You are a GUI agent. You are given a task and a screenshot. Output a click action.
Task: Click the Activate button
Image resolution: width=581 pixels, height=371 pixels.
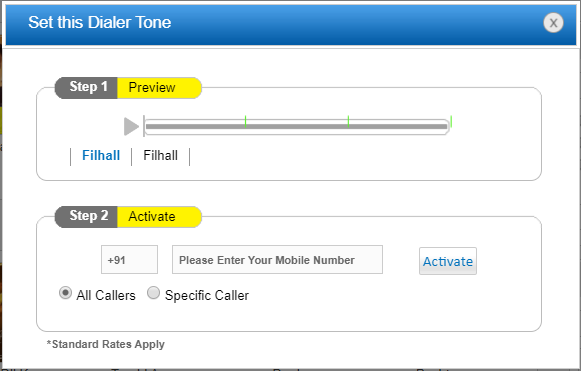(448, 261)
